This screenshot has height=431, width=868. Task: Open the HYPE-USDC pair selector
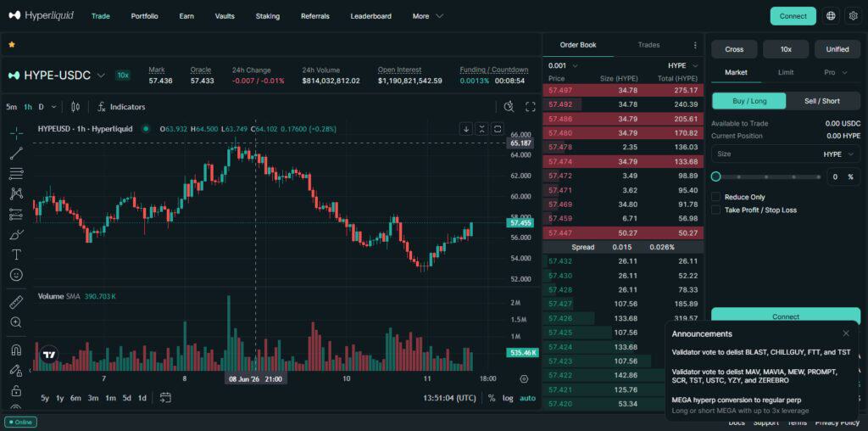coord(57,76)
